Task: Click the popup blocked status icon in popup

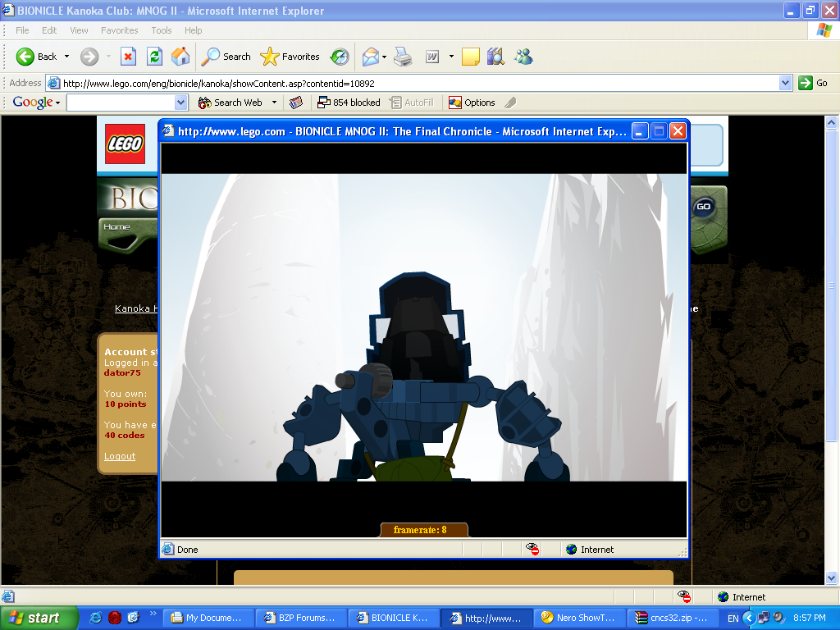Action: tap(532, 549)
